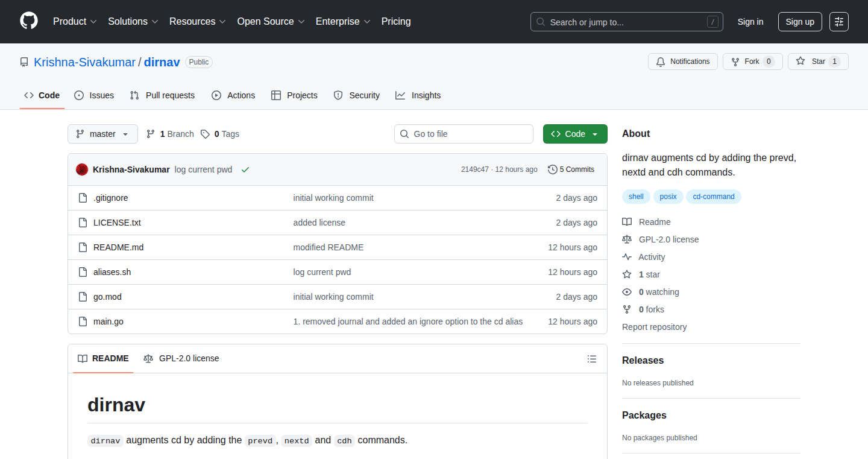This screenshot has height=459, width=868.
Task: Open the Product dropdown menu
Action: click(x=75, y=22)
